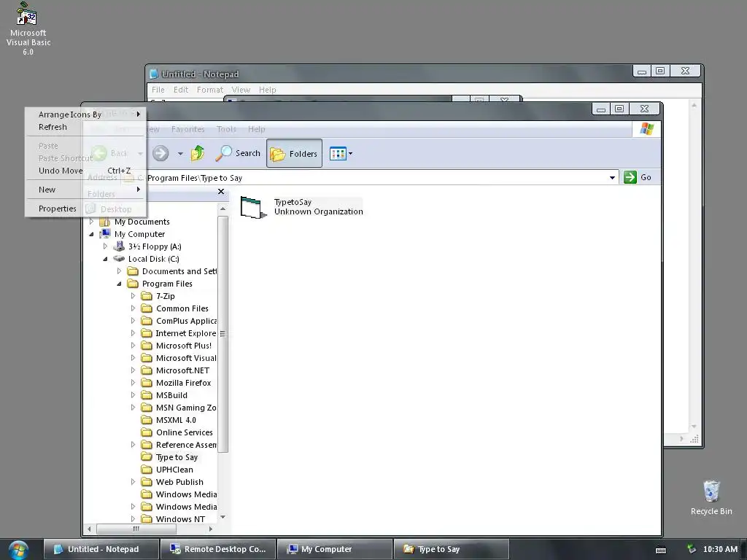
Task: Select the My Documents folder icon in tree
Action: tap(105, 222)
